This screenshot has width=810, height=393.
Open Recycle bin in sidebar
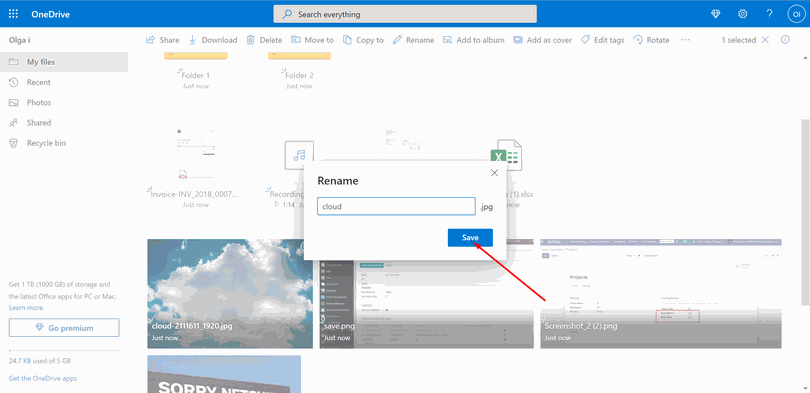(x=64, y=143)
